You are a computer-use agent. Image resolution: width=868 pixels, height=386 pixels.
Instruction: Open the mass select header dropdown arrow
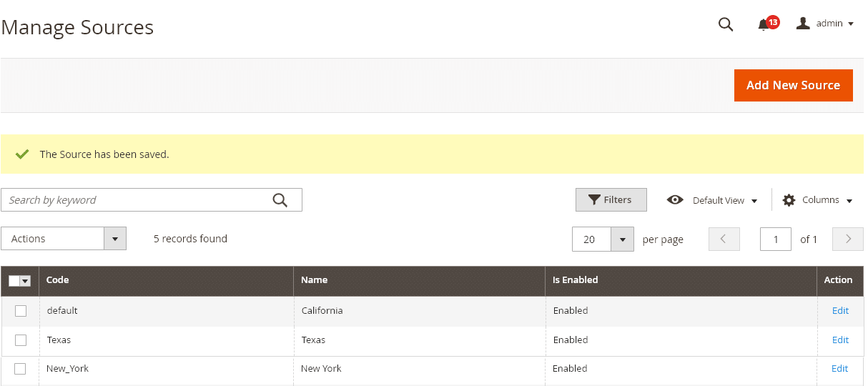pos(26,281)
